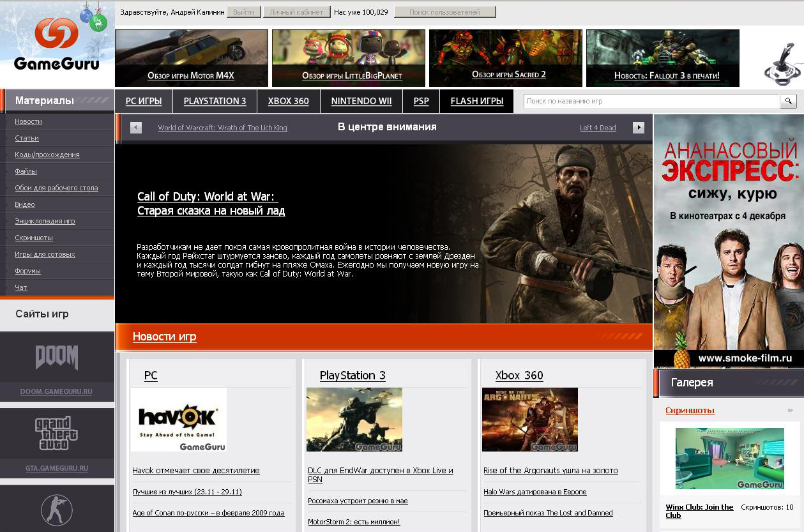Viewport: 804px width, 532px height.
Task: Click the GameGuru logo
Action: coord(56,45)
